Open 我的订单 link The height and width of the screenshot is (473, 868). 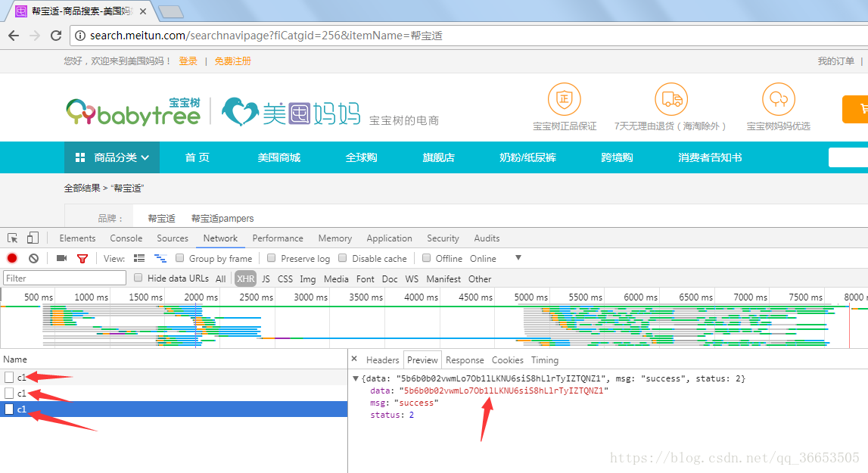click(x=836, y=61)
